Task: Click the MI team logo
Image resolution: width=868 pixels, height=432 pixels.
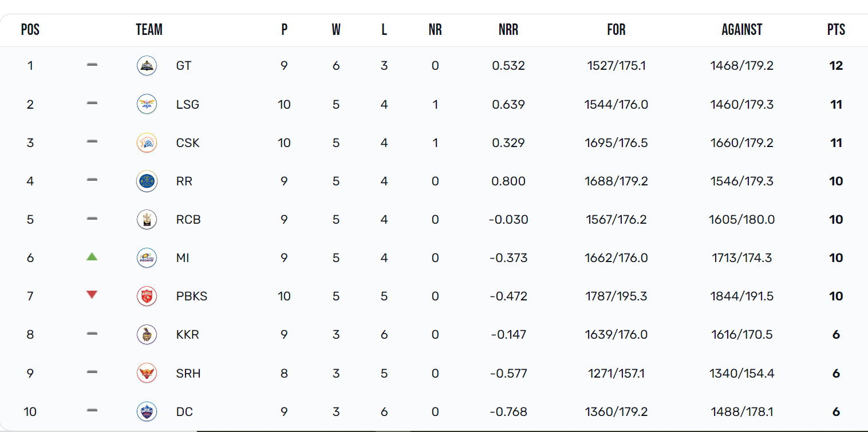Action: tap(147, 257)
